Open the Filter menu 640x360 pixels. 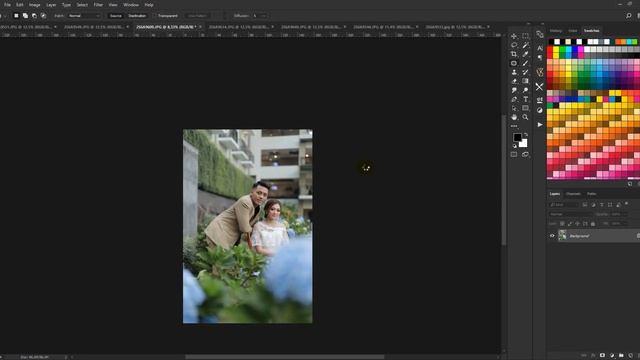[x=98, y=5]
